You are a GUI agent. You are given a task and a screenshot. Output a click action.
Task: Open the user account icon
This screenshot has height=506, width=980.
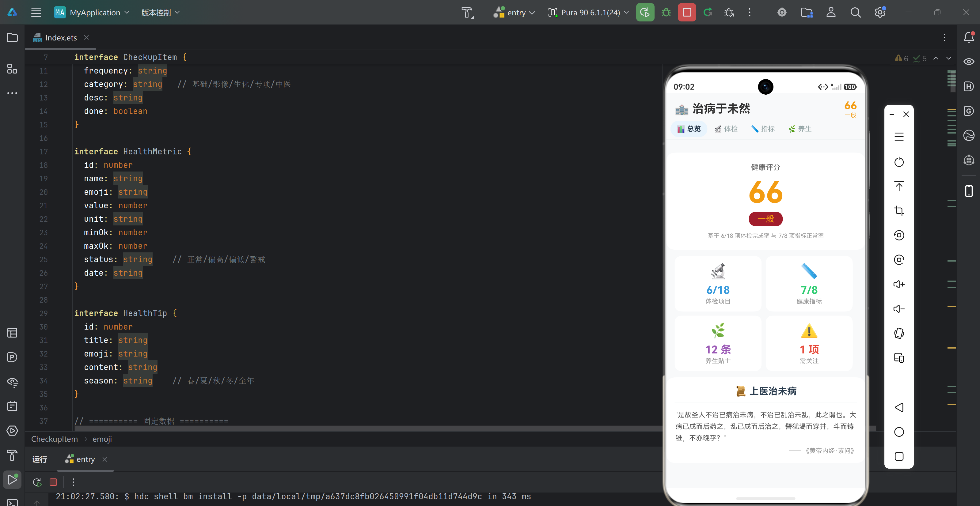point(831,13)
